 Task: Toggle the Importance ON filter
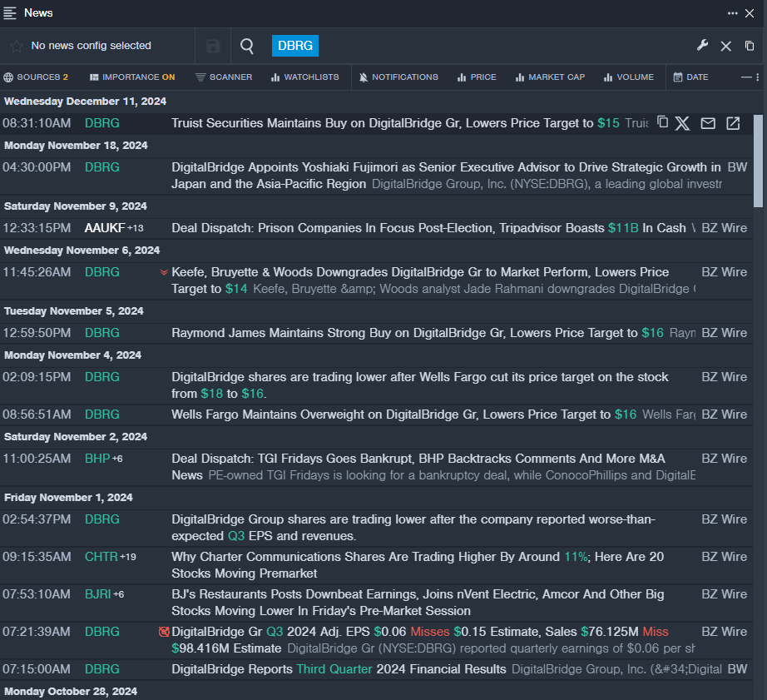pos(132,77)
